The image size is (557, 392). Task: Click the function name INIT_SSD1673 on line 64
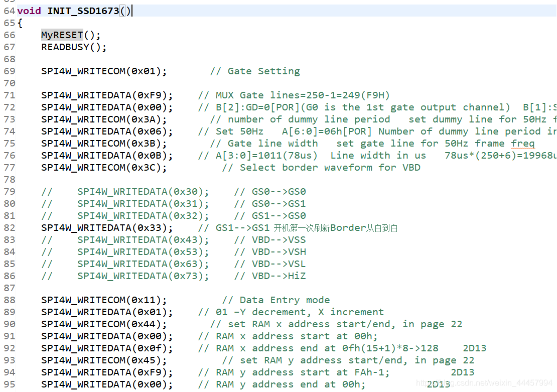(x=83, y=11)
